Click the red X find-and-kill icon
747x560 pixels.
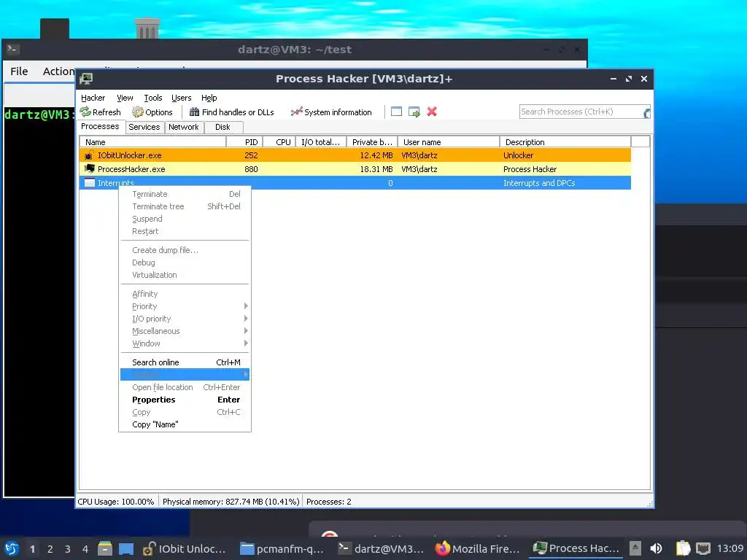432,112
